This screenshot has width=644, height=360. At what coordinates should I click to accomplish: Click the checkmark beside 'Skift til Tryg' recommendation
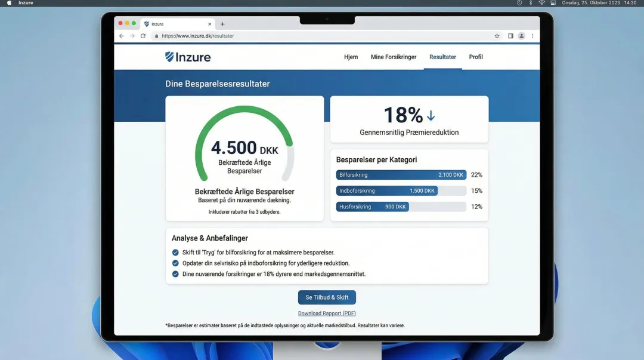(175, 252)
